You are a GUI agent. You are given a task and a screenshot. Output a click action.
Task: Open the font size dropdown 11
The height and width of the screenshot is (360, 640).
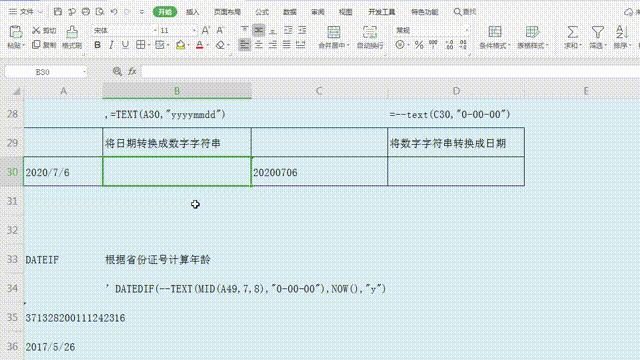(x=194, y=31)
